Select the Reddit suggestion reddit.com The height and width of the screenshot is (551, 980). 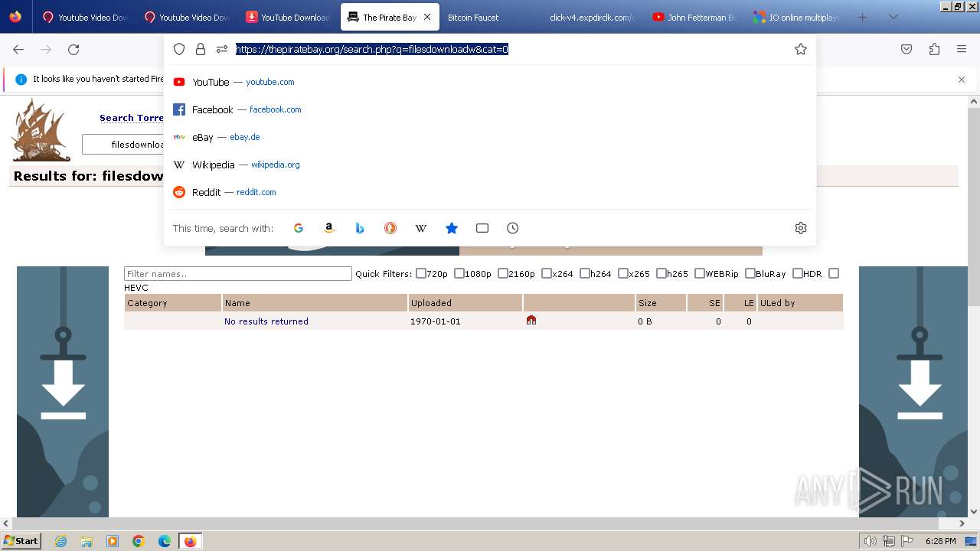click(x=490, y=192)
